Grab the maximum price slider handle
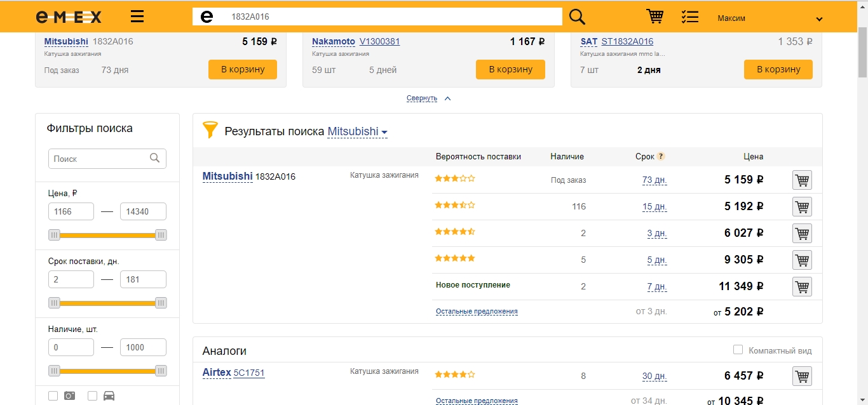Image resolution: width=868 pixels, height=405 pixels. point(161,235)
